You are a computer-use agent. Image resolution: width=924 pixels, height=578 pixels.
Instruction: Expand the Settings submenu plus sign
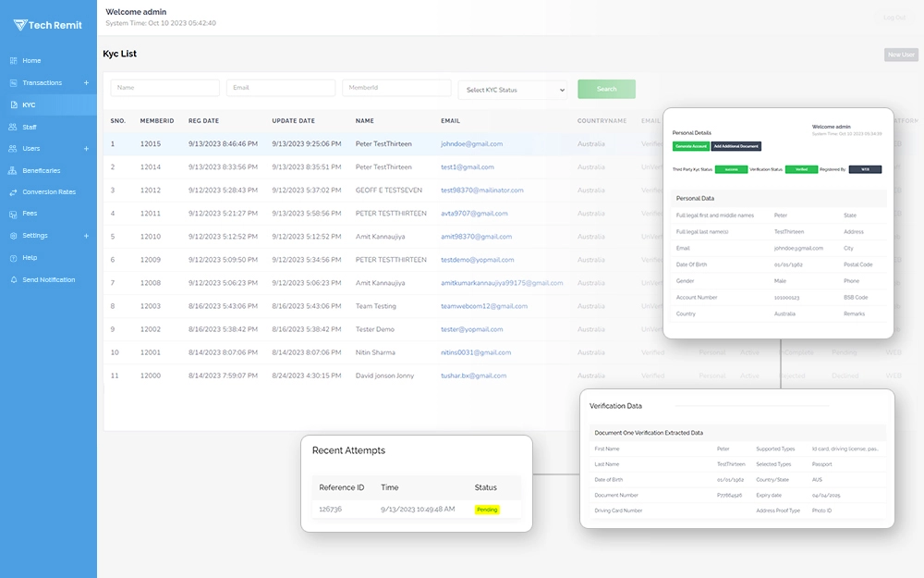click(86, 236)
